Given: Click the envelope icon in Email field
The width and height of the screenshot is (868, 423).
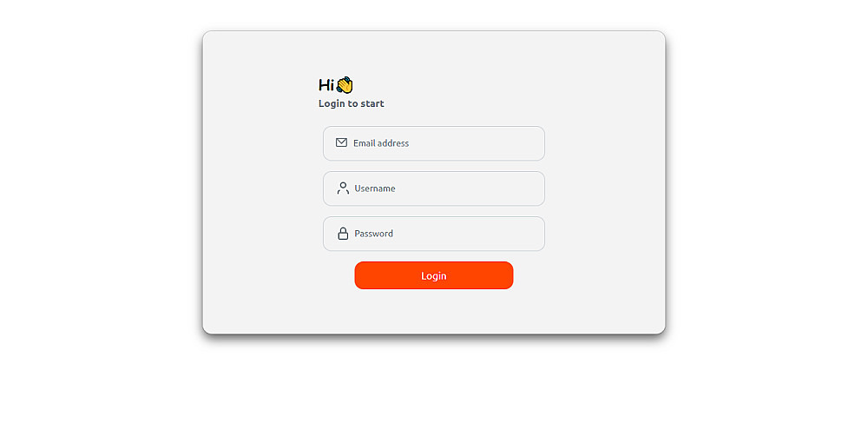Looking at the screenshot, I should tap(341, 142).
